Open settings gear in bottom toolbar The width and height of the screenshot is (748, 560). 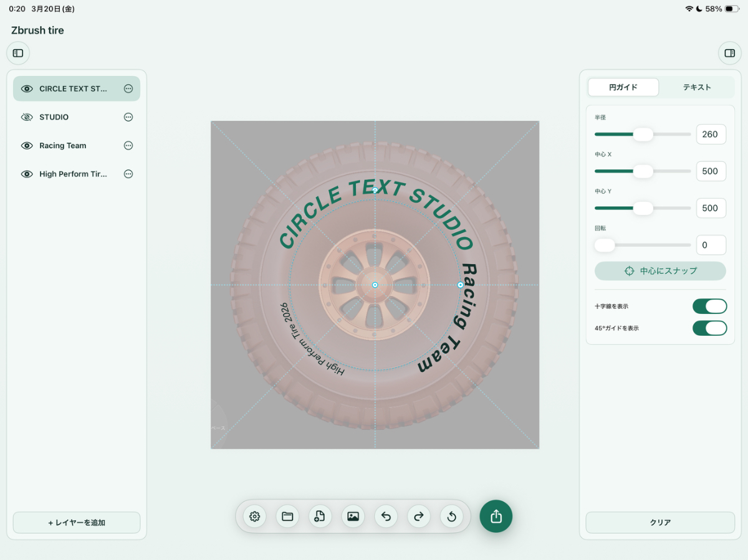(254, 516)
